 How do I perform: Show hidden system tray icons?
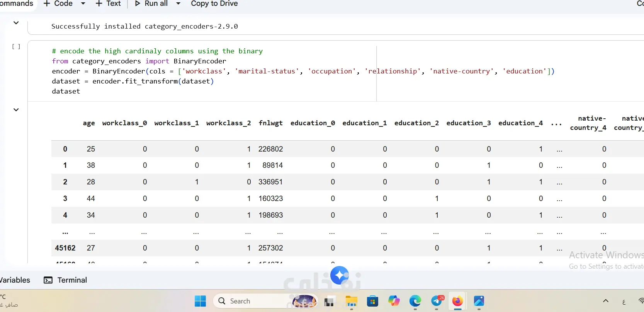[x=605, y=301]
